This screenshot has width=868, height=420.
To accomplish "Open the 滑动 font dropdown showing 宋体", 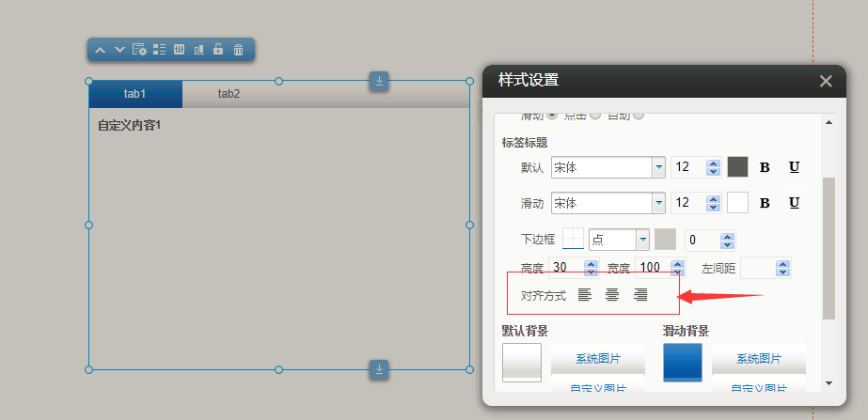I will coord(658,203).
